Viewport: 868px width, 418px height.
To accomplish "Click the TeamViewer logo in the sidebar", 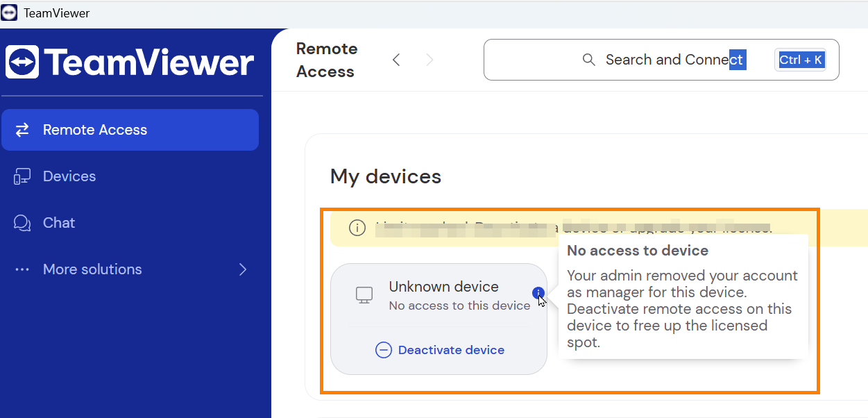I will tap(130, 62).
